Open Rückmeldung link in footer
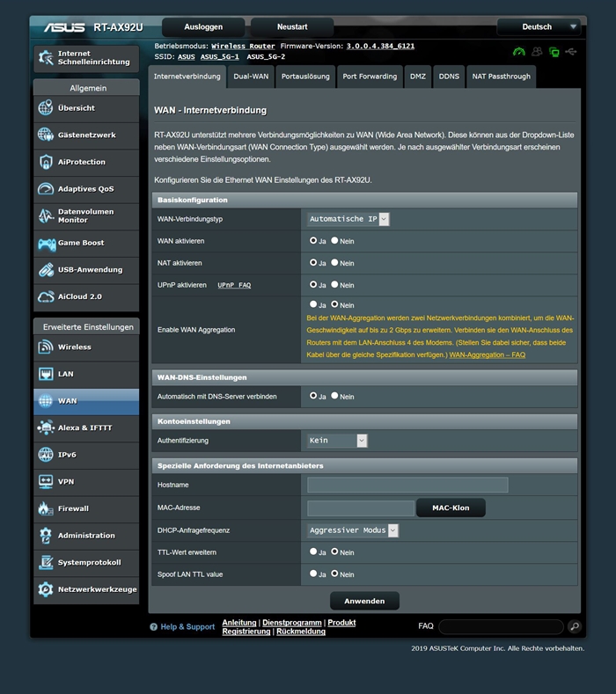The image size is (616, 694). coord(301,632)
